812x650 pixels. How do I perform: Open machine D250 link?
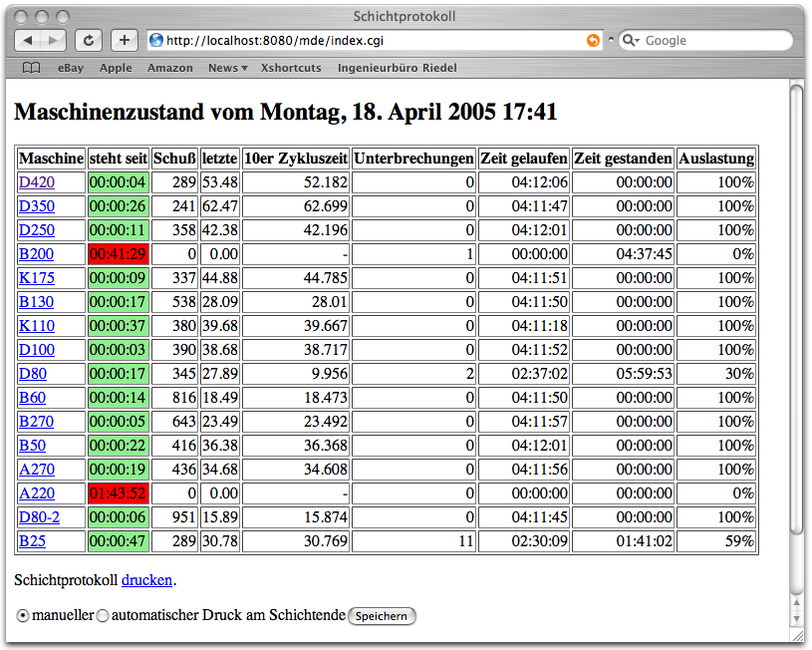tap(37, 230)
